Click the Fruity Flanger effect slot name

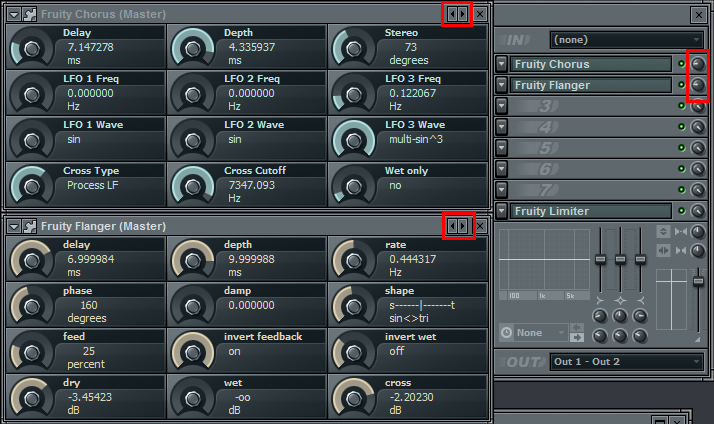coord(591,85)
